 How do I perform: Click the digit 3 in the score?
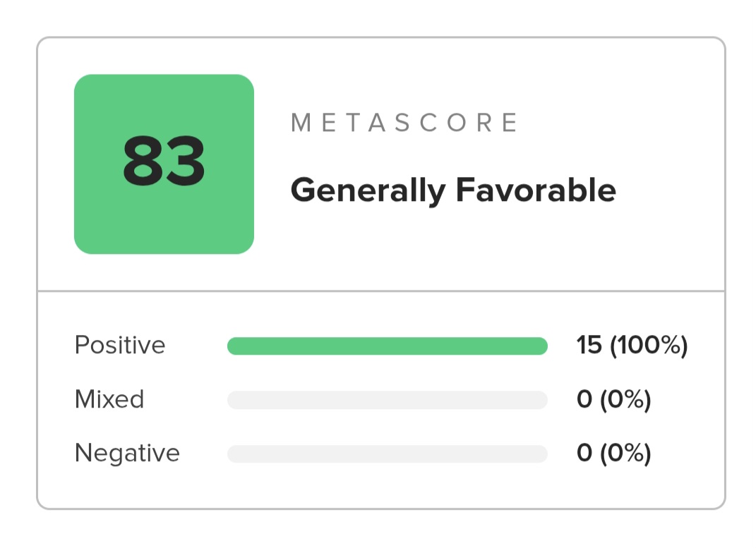click(x=185, y=160)
